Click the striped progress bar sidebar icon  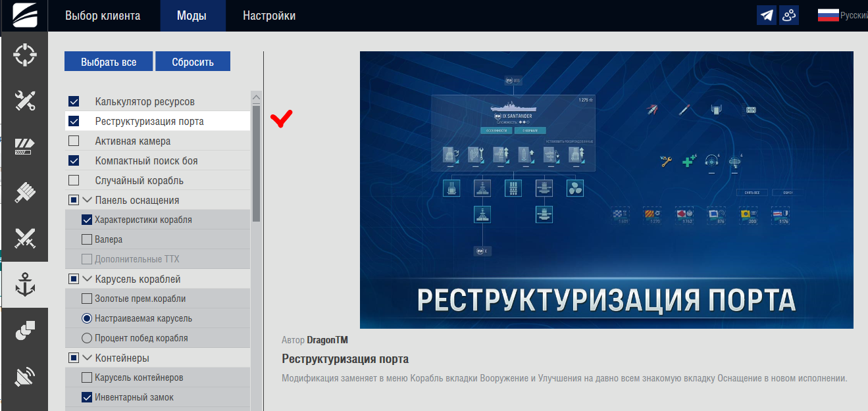pyautogui.click(x=24, y=146)
